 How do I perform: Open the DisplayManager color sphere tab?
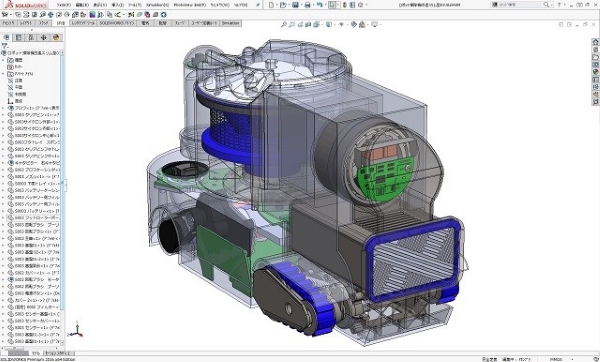click(x=56, y=38)
